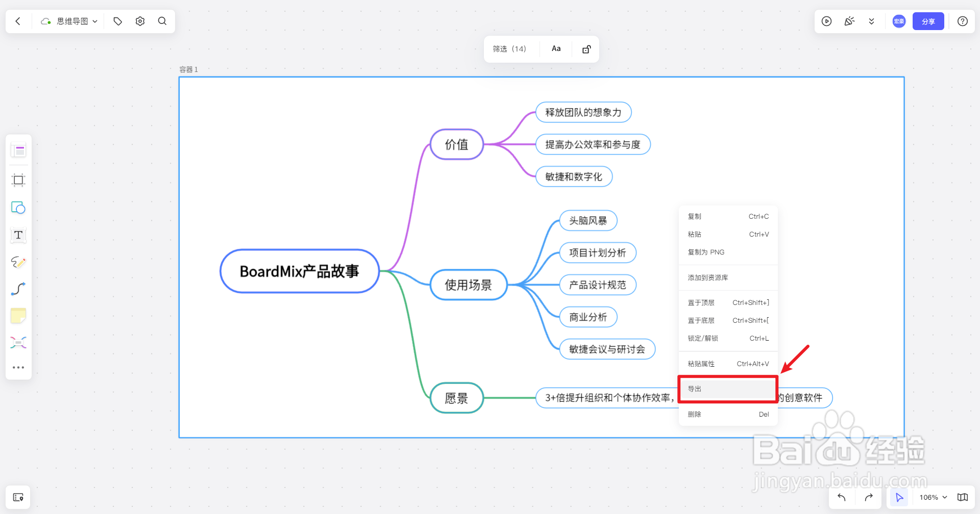Click the tag icon in top toolbar
Image resolution: width=980 pixels, height=514 pixels.
pyautogui.click(x=118, y=21)
